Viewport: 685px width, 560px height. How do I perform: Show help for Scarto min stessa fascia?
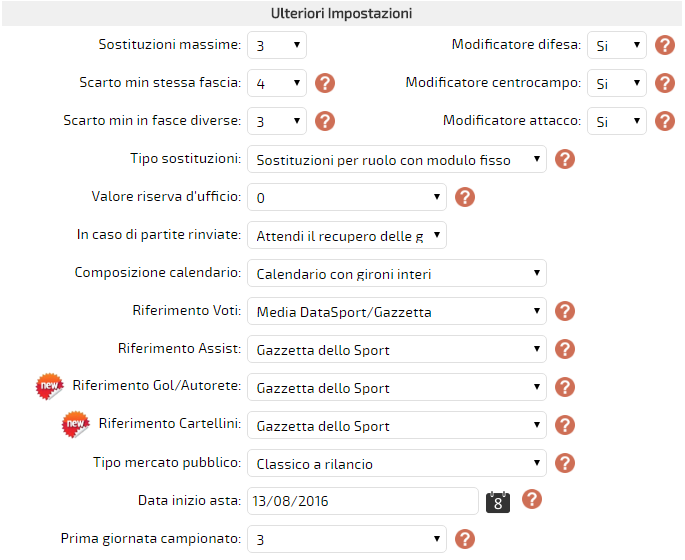click(x=325, y=83)
